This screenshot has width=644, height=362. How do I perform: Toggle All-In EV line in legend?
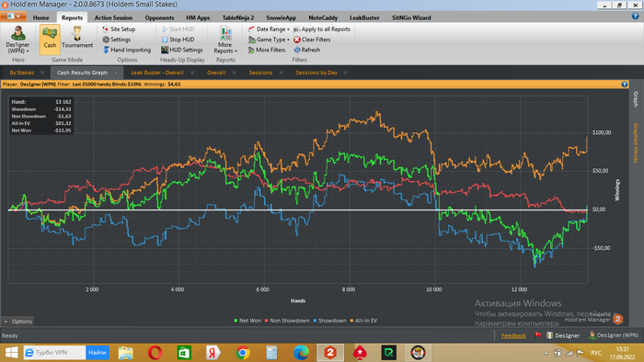coord(363,321)
